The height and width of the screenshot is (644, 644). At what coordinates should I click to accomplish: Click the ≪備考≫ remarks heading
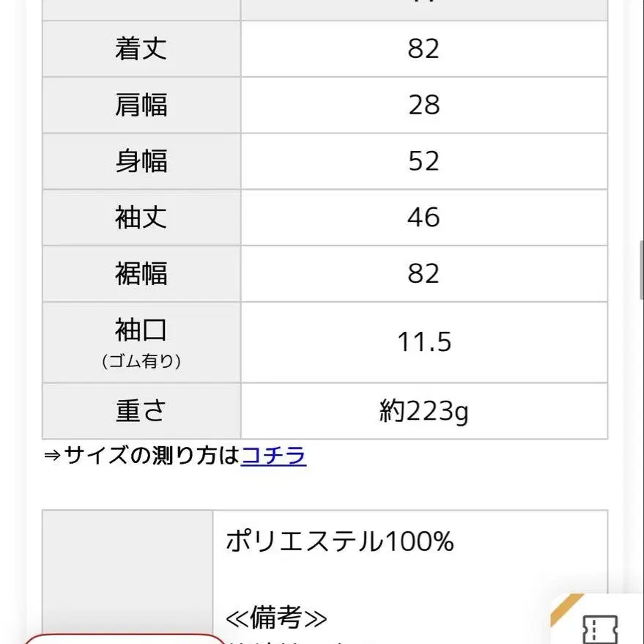(x=275, y=618)
